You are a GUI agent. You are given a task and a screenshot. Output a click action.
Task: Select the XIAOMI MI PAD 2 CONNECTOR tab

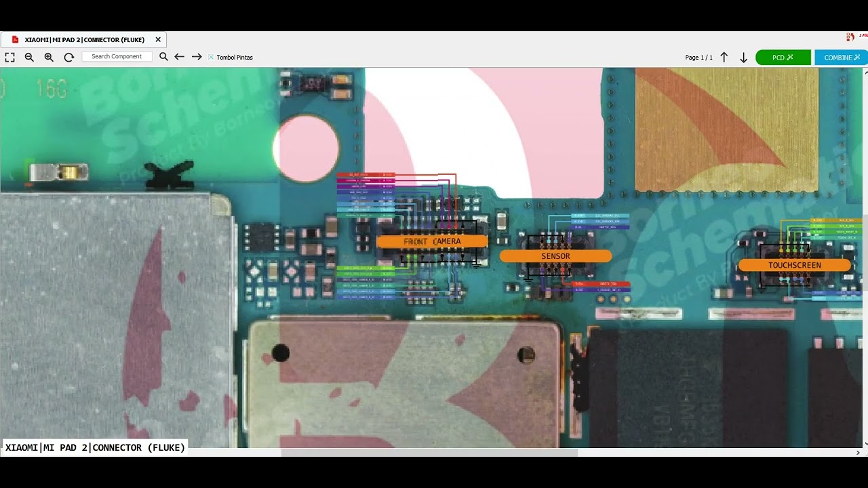coord(83,40)
